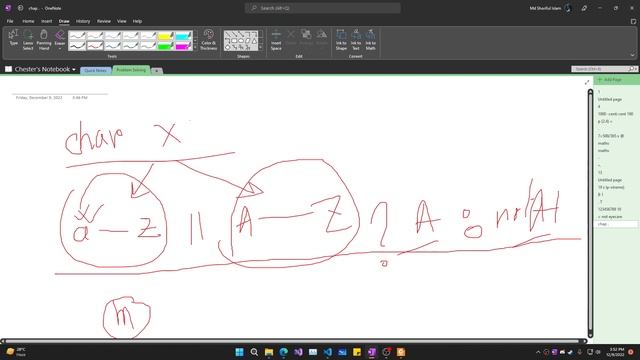Select the red pen in second row
The width and height of the screenshot is (640, 360).
coord(95,46)
